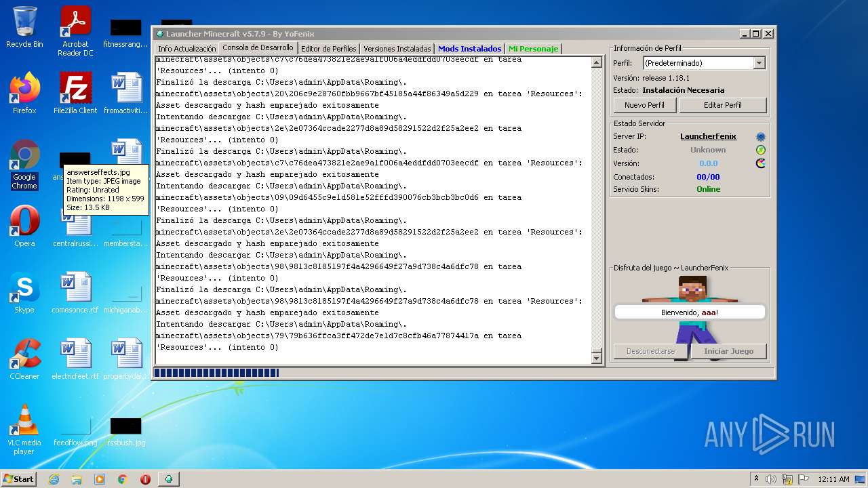Image resolution: width=868 pixels, height=488 pixels.
Task: Click the Editar Perfil button
Action: click(723, 105)
